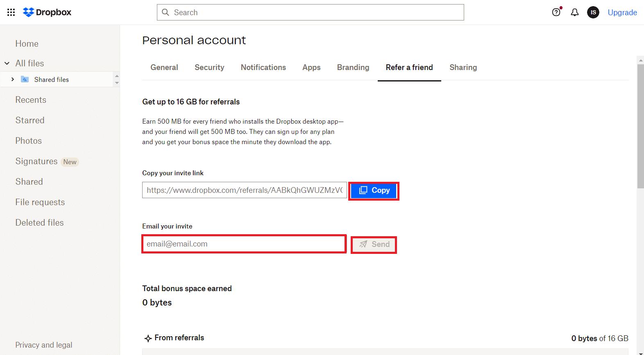The width and height of the screenshot is (644, 355).
Task: Click the Dropbox logo
Action: click(x=47, y=12)
